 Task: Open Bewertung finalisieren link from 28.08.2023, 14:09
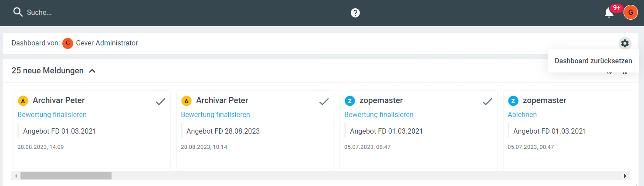52,114
